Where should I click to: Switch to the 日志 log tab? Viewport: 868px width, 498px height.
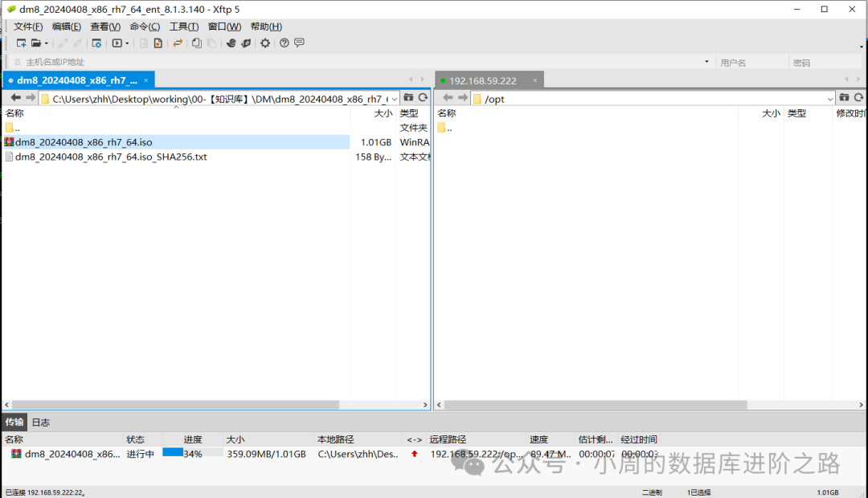coord(40,422)
